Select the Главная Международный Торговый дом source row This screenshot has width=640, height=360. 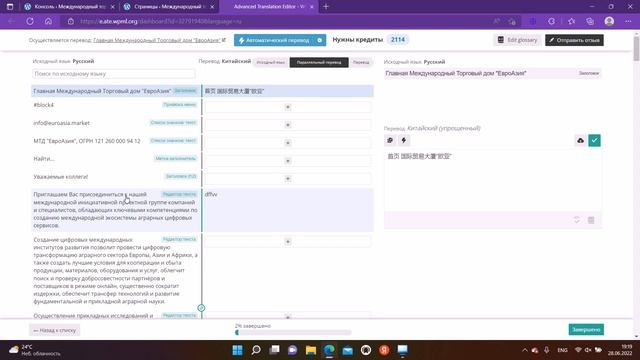(116, 91)
